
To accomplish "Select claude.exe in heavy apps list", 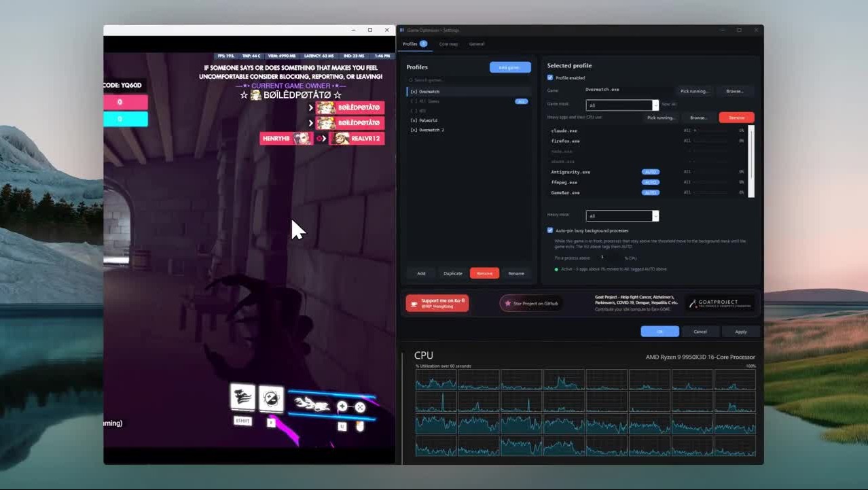I will (564, 130).
